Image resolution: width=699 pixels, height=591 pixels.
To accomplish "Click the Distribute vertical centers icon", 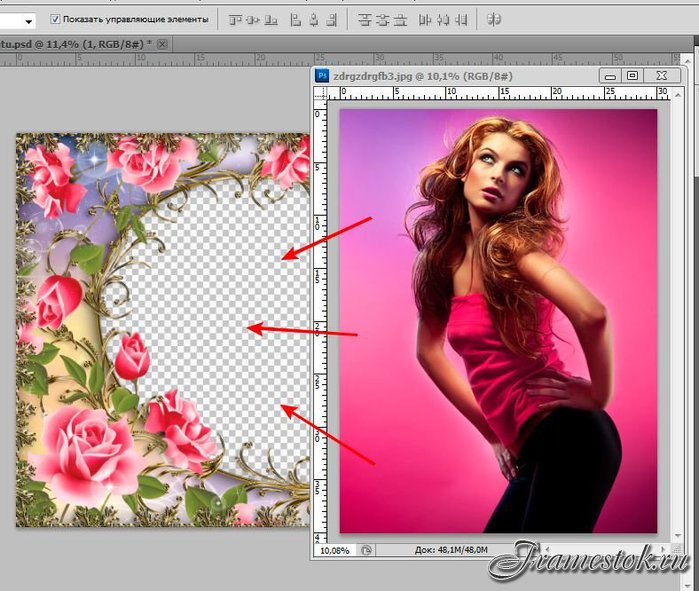I will tap(384, 19).
